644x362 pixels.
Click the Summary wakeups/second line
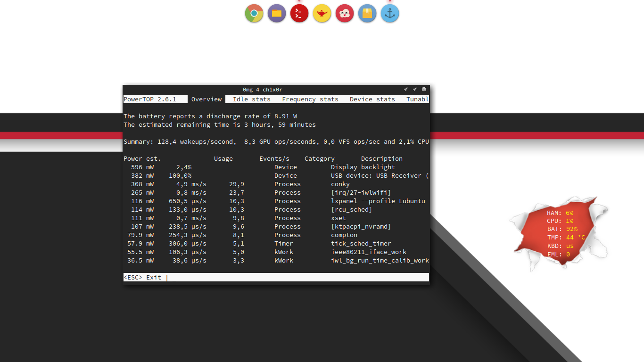pos(276,141)
